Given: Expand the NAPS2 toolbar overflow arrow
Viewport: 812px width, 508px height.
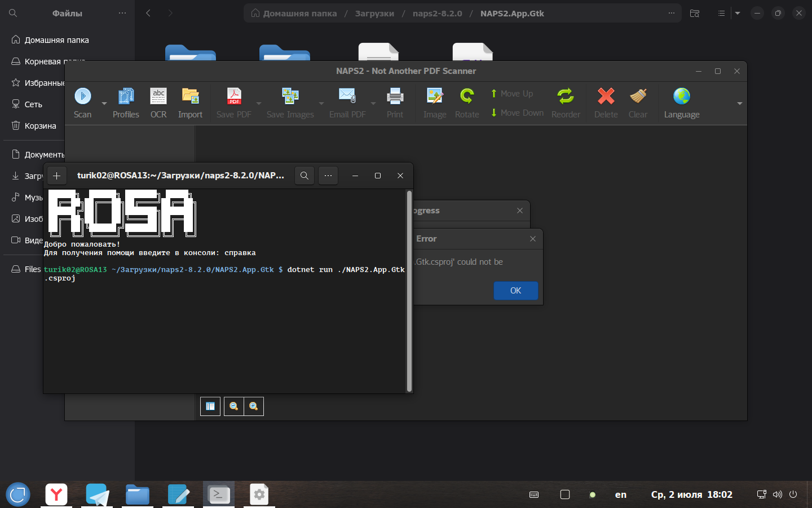Looking at the screenshot, I should (x=739, y=103).
